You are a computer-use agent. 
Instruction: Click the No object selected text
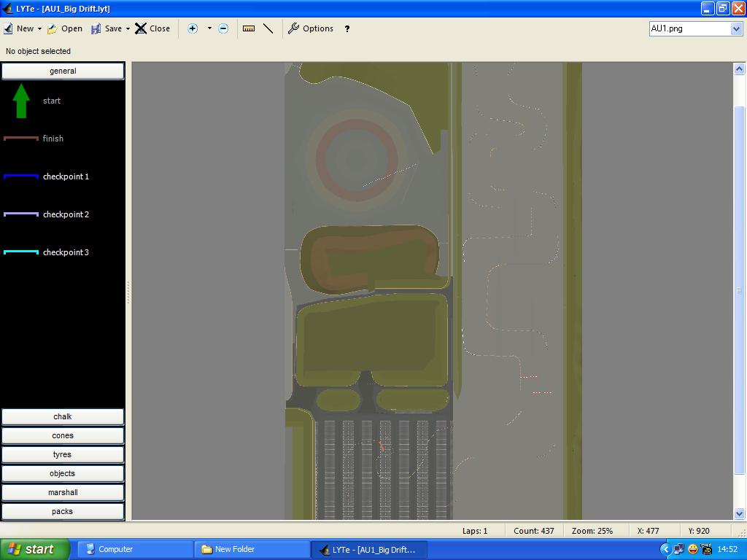pyautogui.click(x=38, y=51)
